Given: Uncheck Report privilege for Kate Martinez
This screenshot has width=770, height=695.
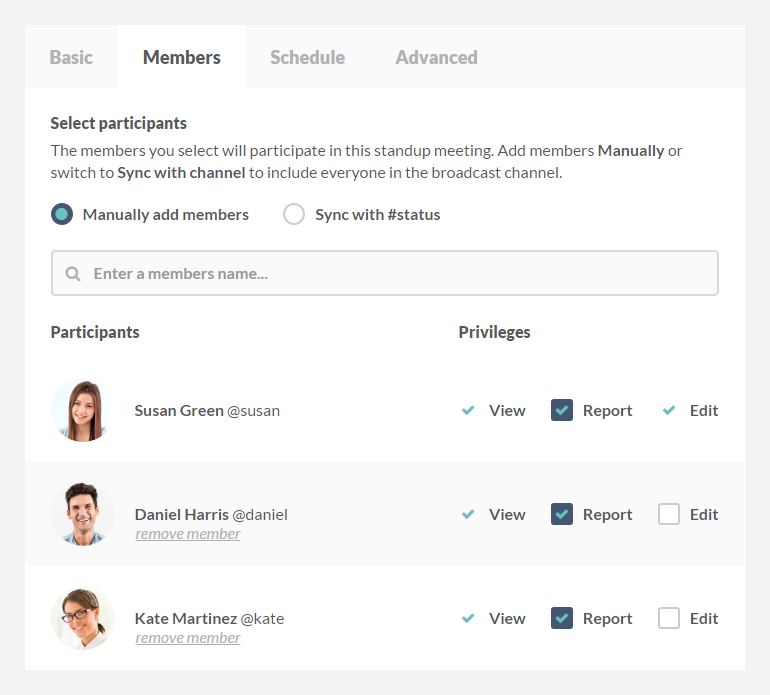Looking at the screenshot, I should pyautogui.click(x=562, y=618).
